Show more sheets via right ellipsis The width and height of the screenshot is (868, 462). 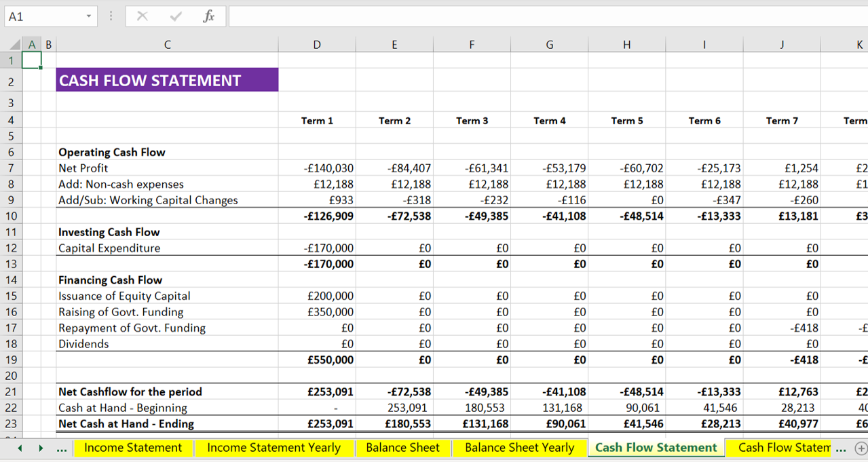coord(841,449)
